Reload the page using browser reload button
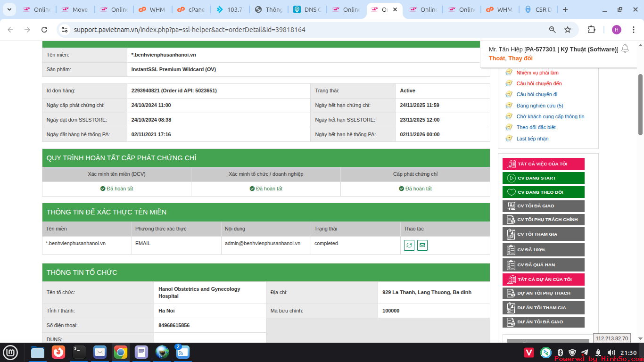This screenshot has width=644, height=362. click(x=44, y=30)
